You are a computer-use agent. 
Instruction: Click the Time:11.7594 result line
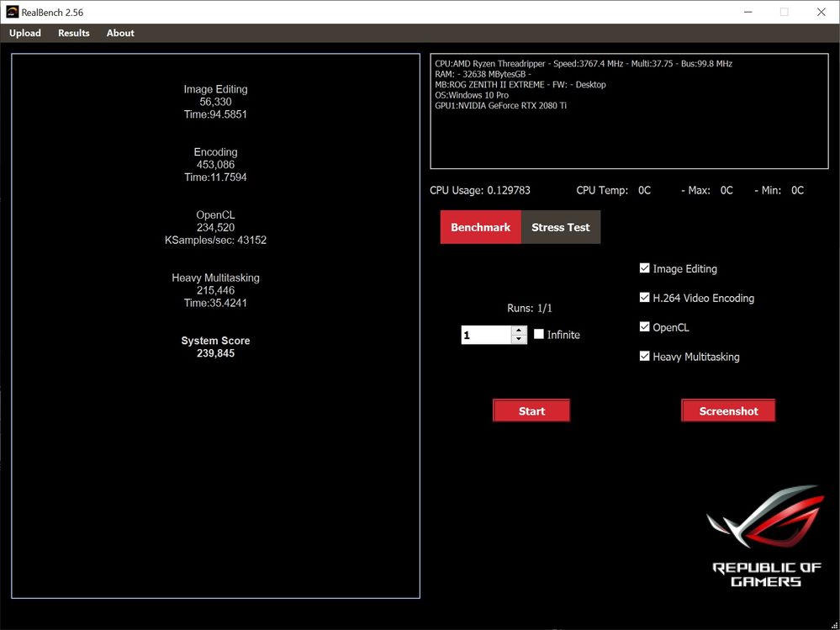point(215,177)
